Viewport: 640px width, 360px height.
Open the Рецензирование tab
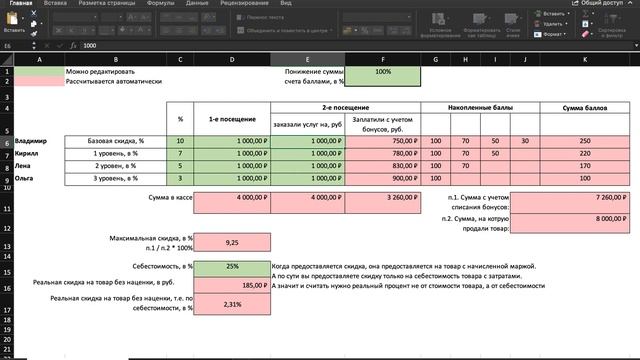point(244,3)
